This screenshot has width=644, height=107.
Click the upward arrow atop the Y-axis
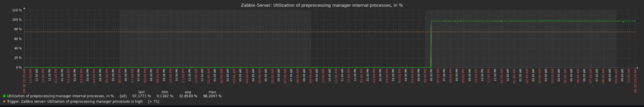click(x=24, y=8)
